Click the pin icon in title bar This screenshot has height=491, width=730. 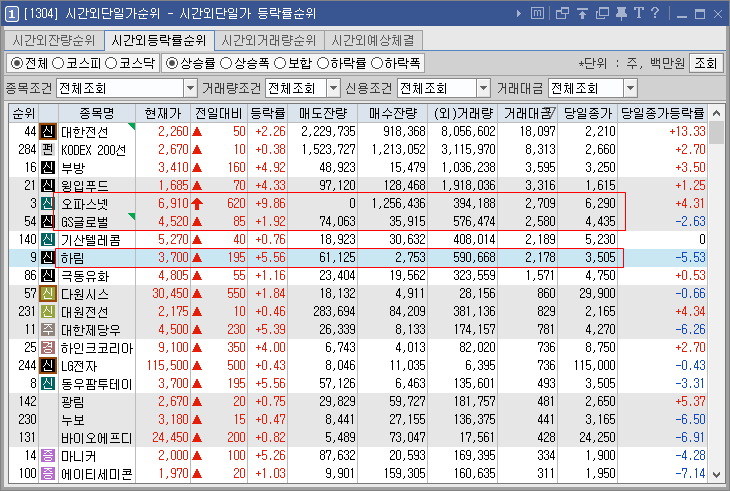click(622, 13)
